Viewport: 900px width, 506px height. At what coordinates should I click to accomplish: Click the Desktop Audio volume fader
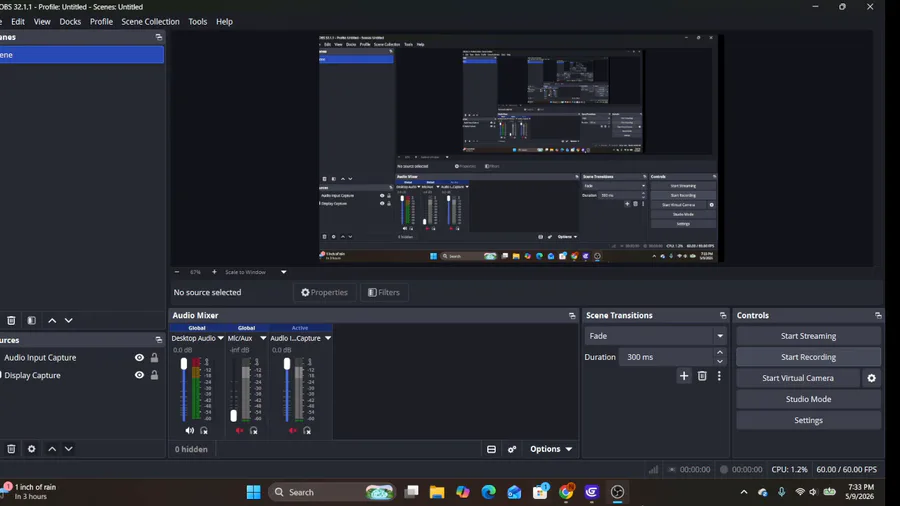[x=184, y=364]
